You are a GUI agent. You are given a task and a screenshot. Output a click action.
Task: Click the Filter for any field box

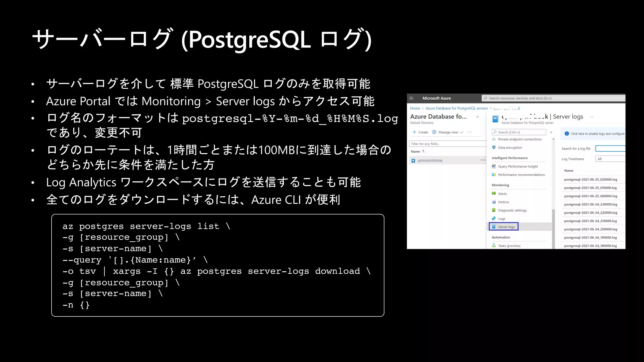click(x=447, y=144)
